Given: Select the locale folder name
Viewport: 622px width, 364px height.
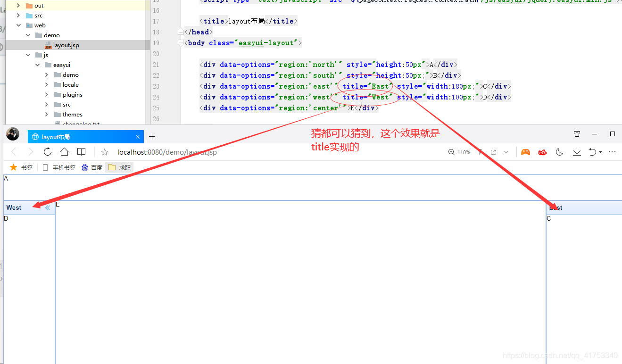Looking at the screenshot, I should tap(71, 85).
